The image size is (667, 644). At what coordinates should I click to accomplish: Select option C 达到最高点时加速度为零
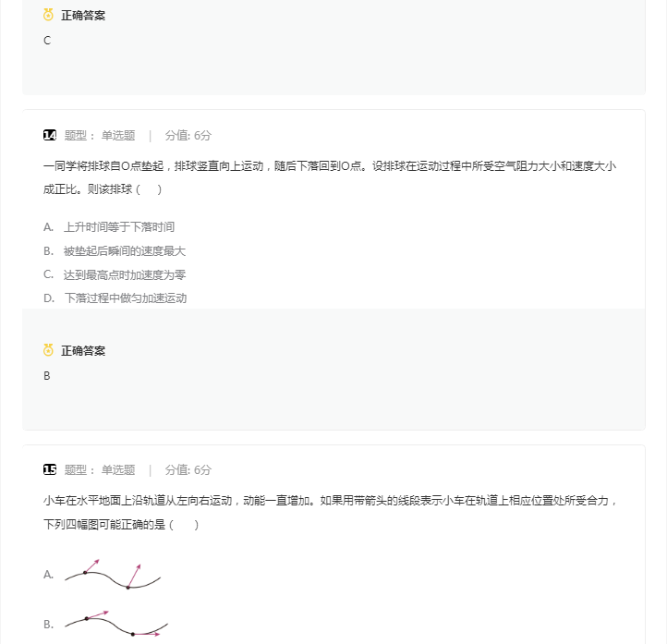[x=125, y=274]
